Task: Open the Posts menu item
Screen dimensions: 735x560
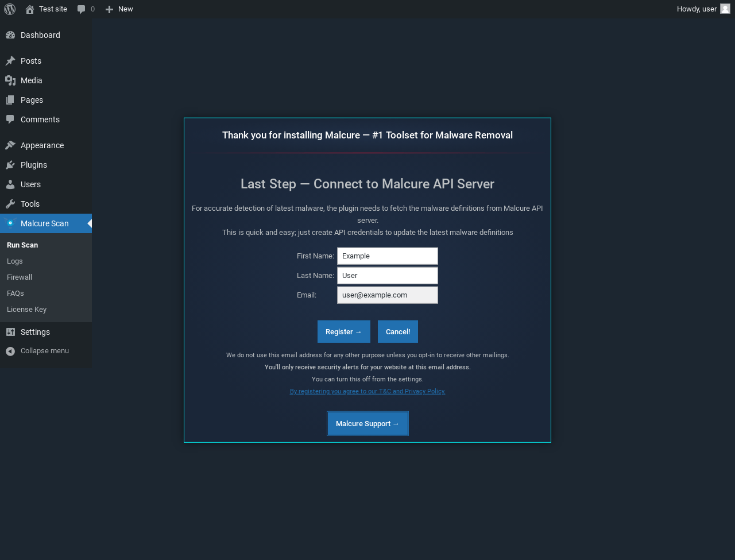Action: point(46,61)
